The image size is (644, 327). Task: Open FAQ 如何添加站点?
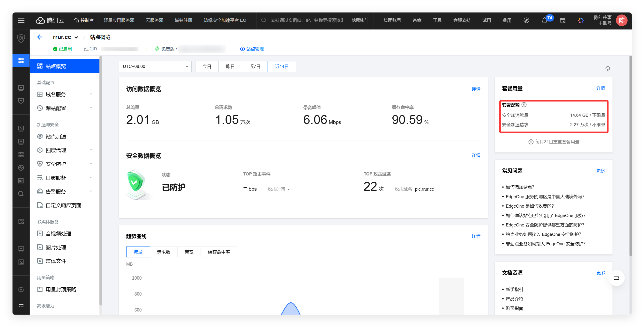pyautogui.click(x=520, y=187)
